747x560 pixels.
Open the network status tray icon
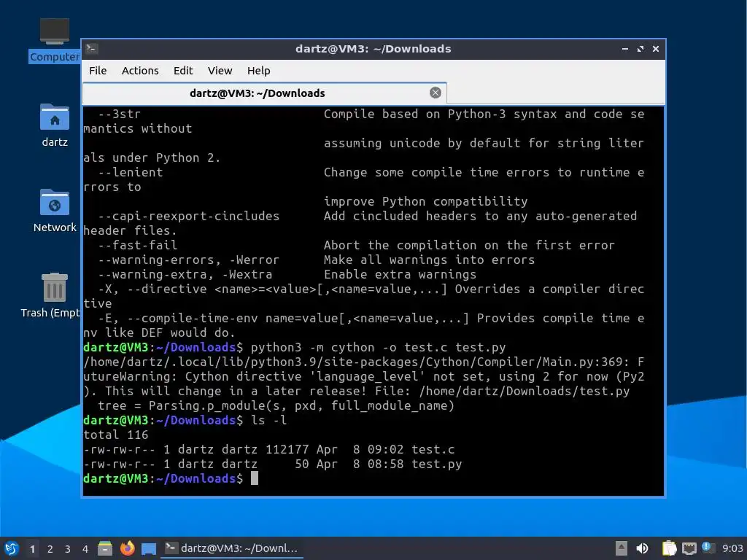tap(689, 549)
